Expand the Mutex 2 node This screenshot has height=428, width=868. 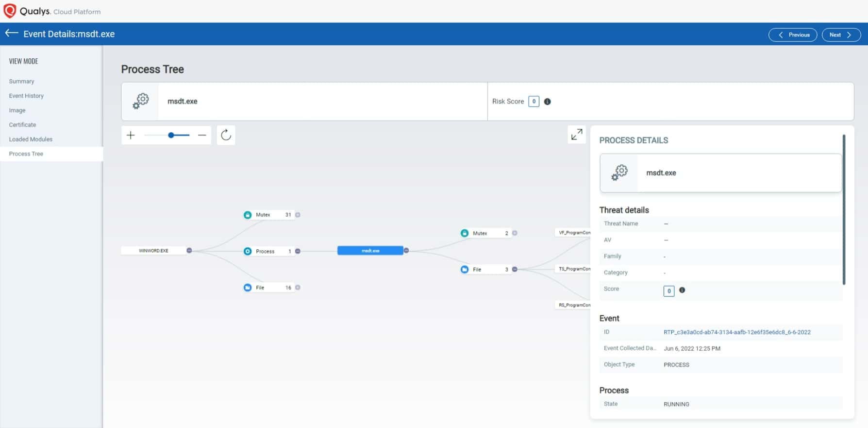tap(515, 233)
